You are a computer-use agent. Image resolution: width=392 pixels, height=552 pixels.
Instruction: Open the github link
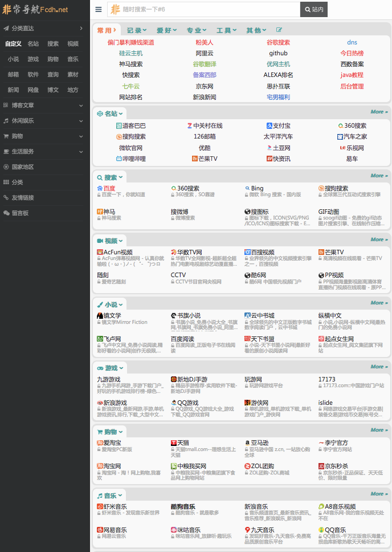278,53
